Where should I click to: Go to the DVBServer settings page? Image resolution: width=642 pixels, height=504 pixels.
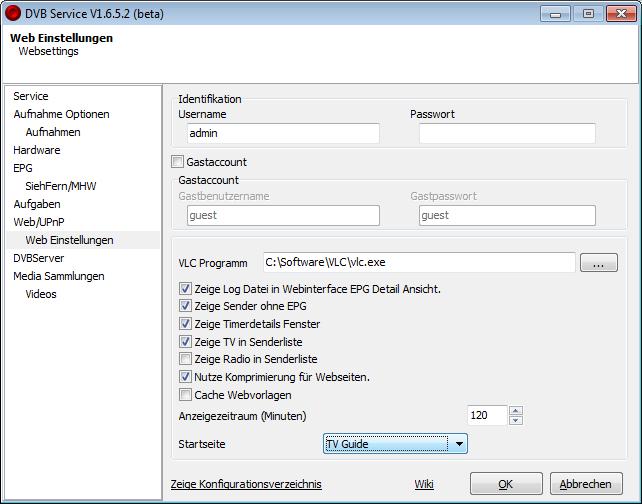39,258
